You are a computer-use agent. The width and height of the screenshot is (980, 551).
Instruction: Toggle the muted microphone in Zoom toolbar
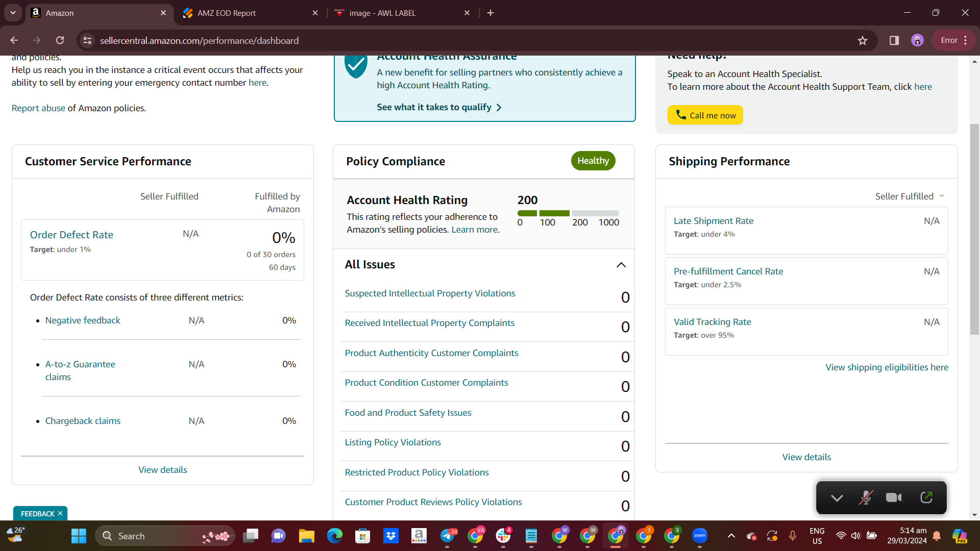[866, 497]
